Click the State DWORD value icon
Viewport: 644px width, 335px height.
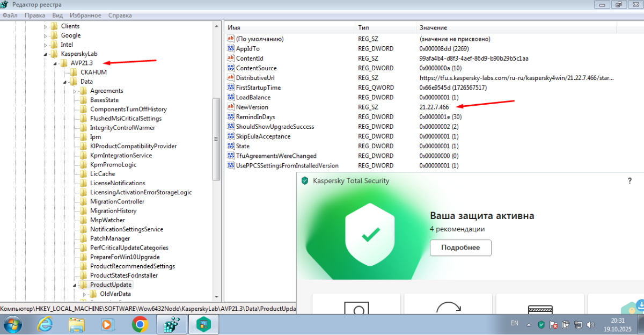[x=231, y=146]
